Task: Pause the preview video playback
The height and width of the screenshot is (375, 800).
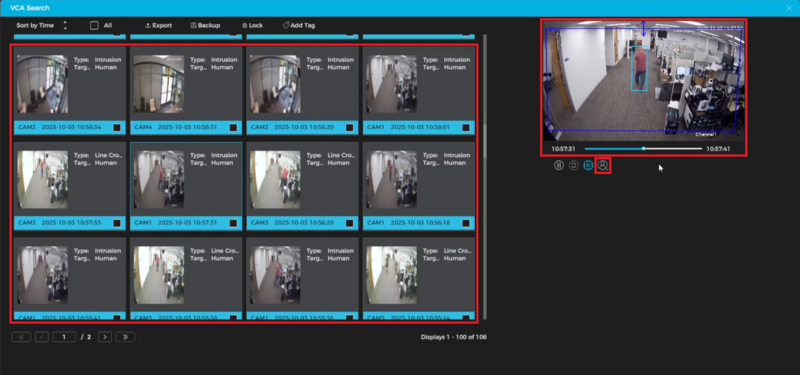Action: coord(559,165)
